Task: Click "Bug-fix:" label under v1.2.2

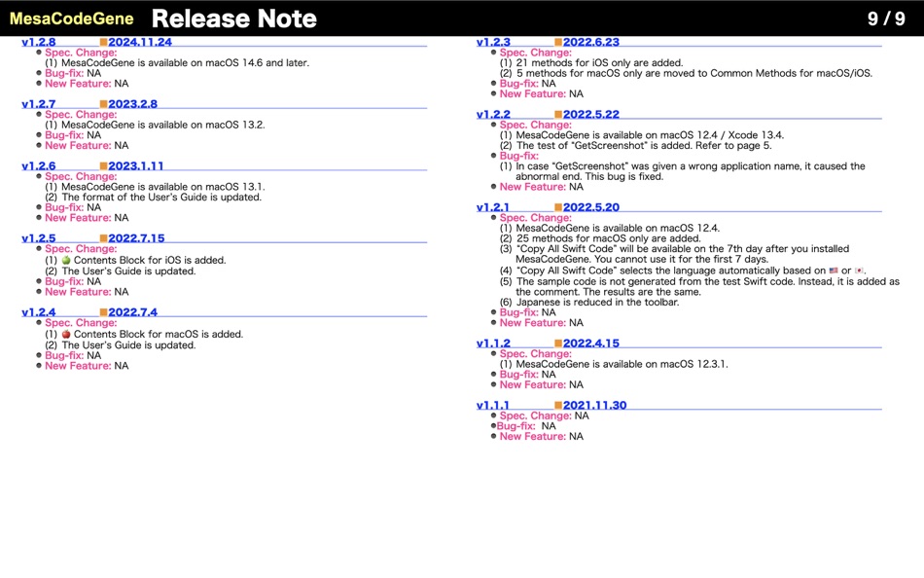Action: point(518,156)
